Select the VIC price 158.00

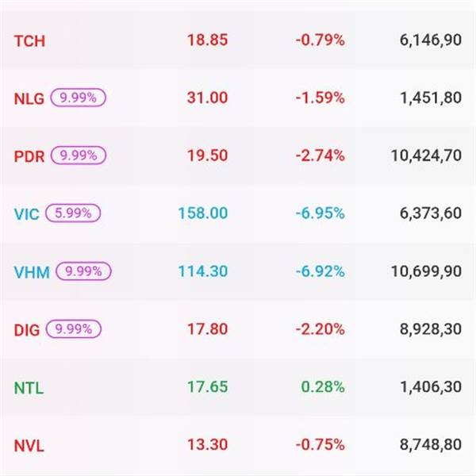pos(202,213)
